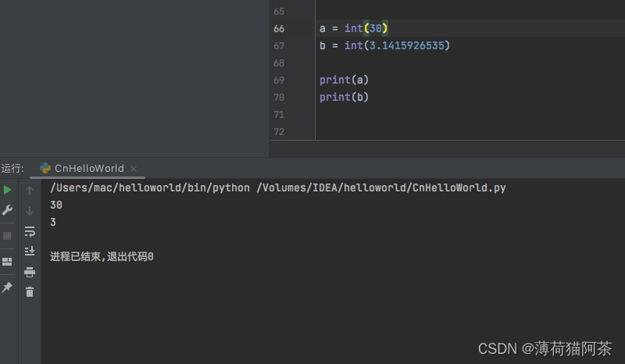Screen dimensions: 625x364
Task: Click console output value '30'
Action: 56,205
